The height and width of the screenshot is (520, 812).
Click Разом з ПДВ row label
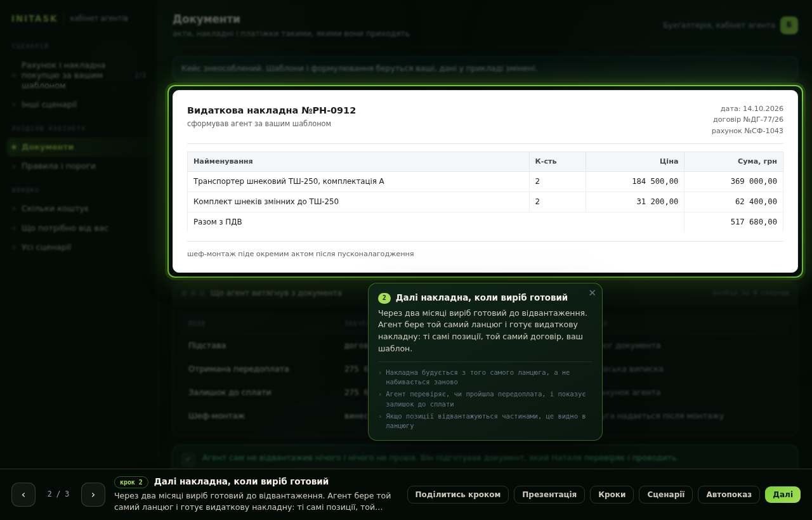(x=218, y=222)
